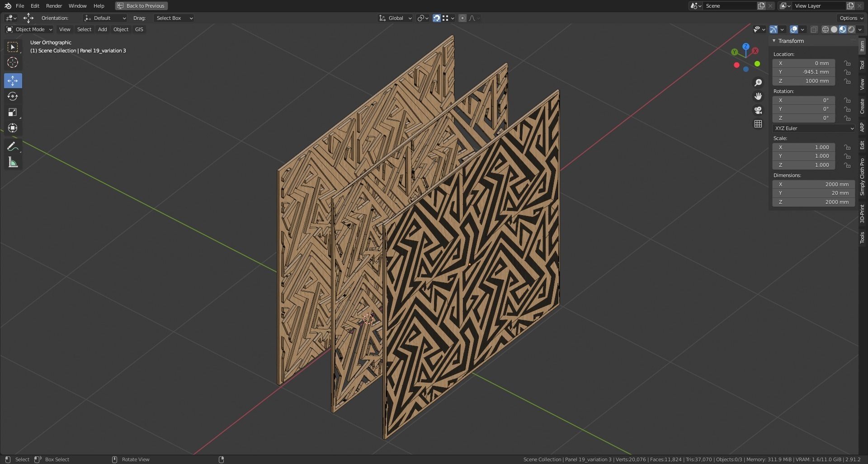The height and width of the screenshot is (464, 868).
Task: Open the Edit menu
Action: (x=35, y=6)
